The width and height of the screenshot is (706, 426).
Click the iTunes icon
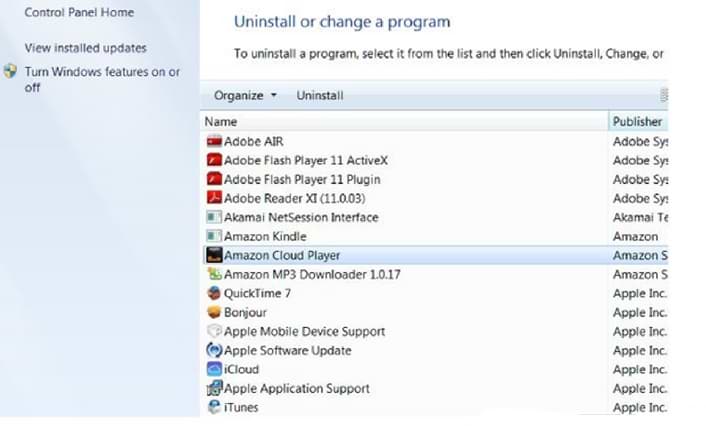tap(214, 407)
